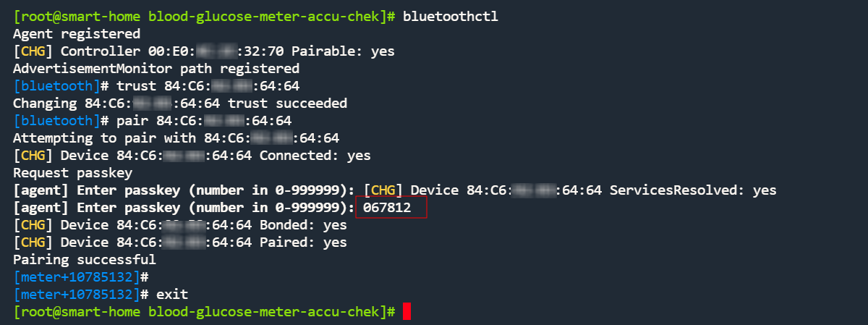Click the "Pairing successful" message
Viewport: 868px width, 325px height.
[x=84, y=260]
